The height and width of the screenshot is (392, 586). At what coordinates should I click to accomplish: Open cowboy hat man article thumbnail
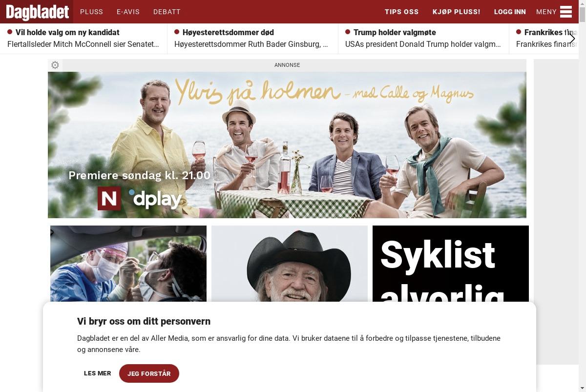click(290, 264)
